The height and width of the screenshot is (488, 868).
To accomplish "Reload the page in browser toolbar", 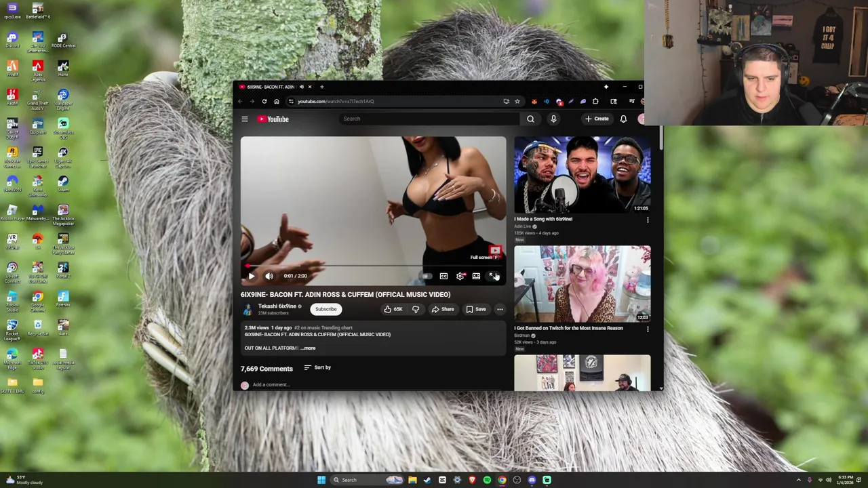I will coord(264,102).
